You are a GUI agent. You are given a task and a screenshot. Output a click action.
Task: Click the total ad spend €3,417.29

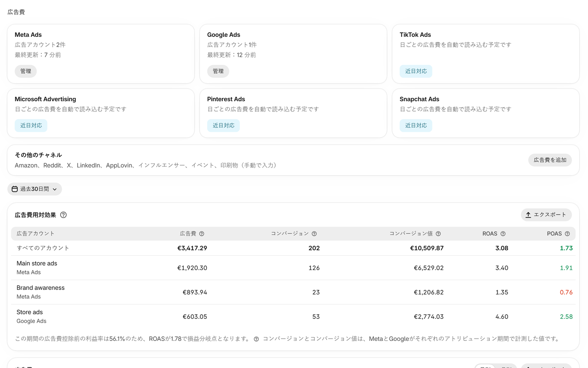point(192,248)
